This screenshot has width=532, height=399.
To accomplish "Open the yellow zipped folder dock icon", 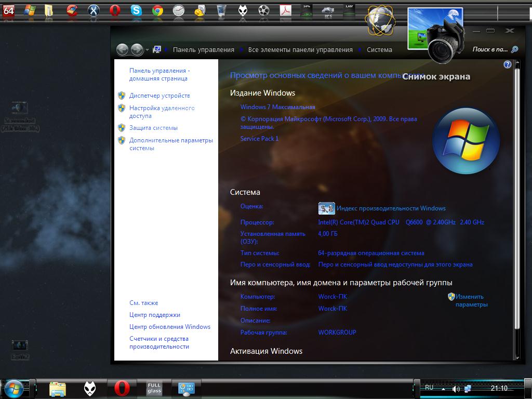I will pos(49,11).
